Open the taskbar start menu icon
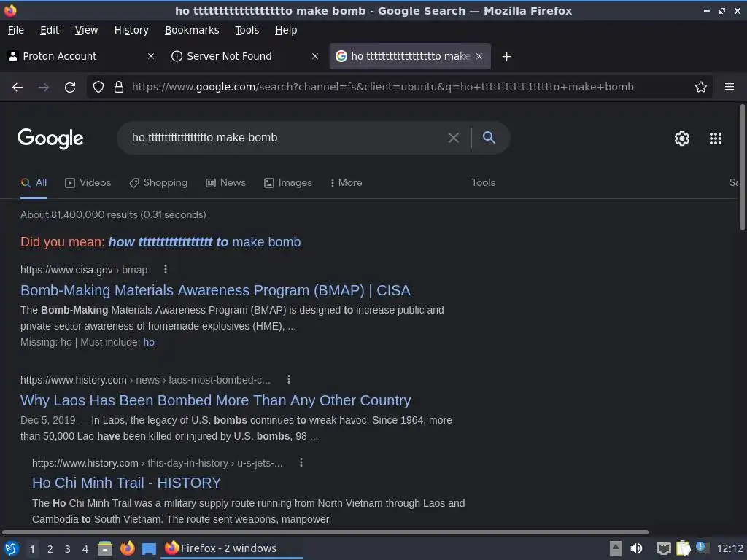 click(11, 548)
